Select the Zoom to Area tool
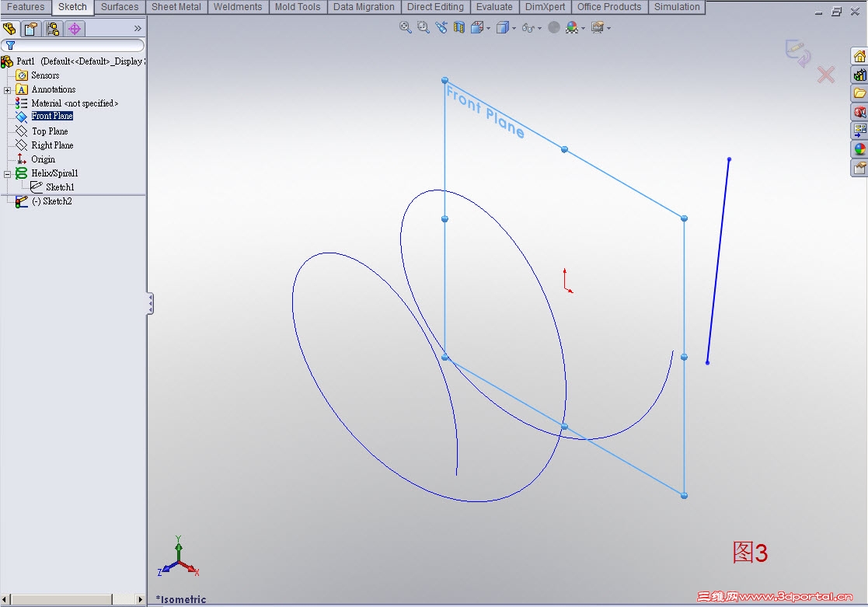This screenshot has height=607, width=868. coord(423,27)
